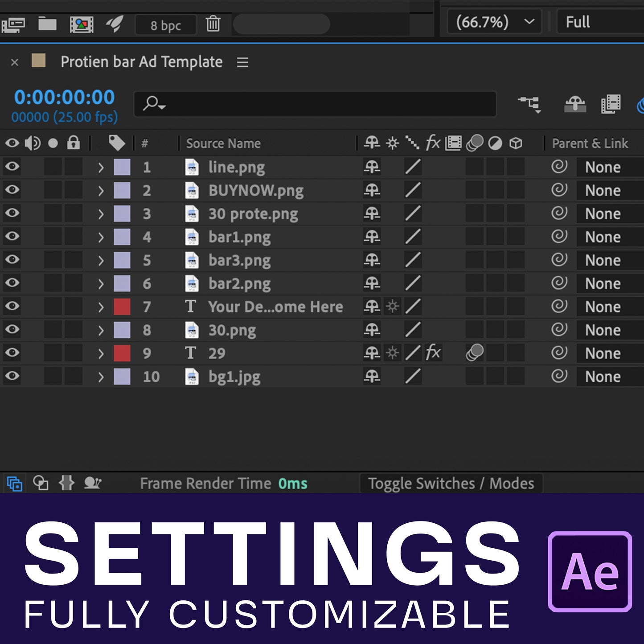644x644 pixels.
Task: Click the timeline layer search field
Action: [315, 104]
